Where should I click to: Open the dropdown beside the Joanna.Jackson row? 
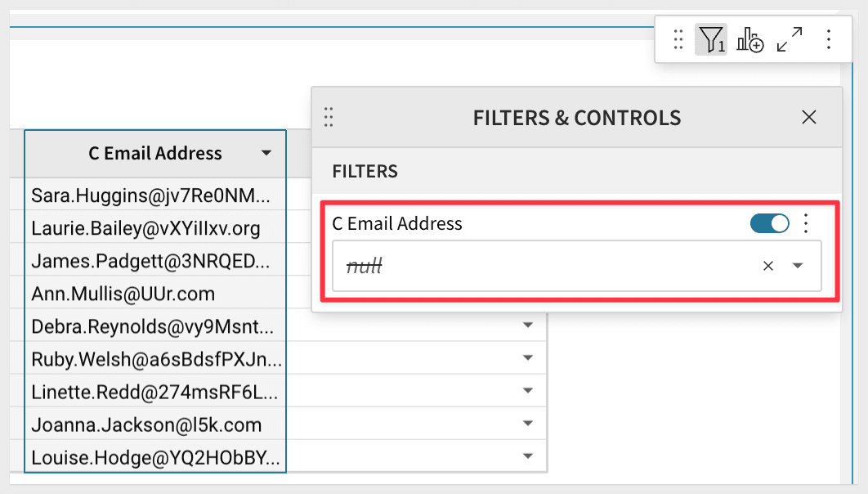point(527,424)
